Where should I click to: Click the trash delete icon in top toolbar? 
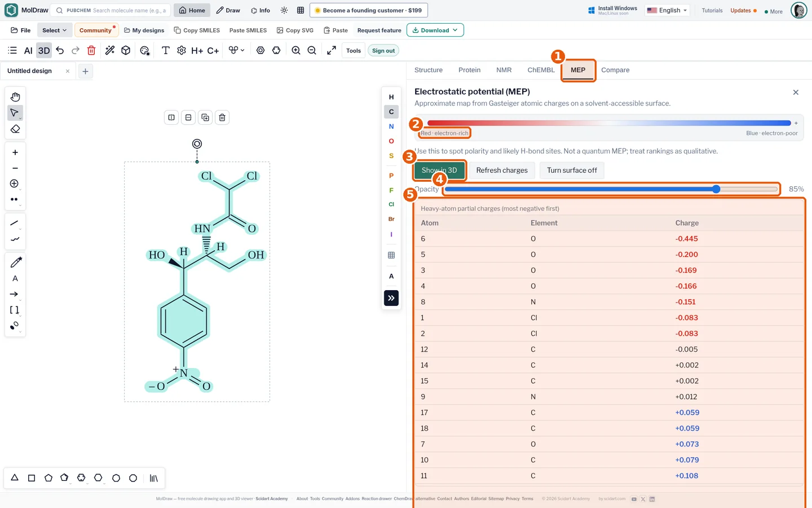tap(91, 51)
